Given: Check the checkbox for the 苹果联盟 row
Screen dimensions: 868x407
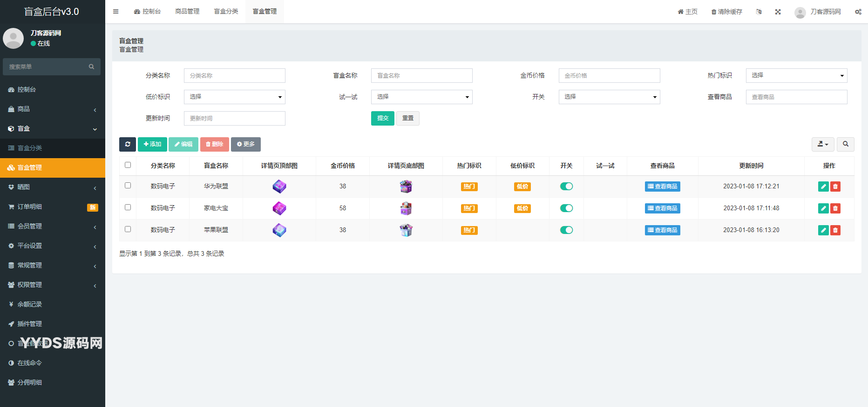Looking at the screenshot, I should pos(128,229).
